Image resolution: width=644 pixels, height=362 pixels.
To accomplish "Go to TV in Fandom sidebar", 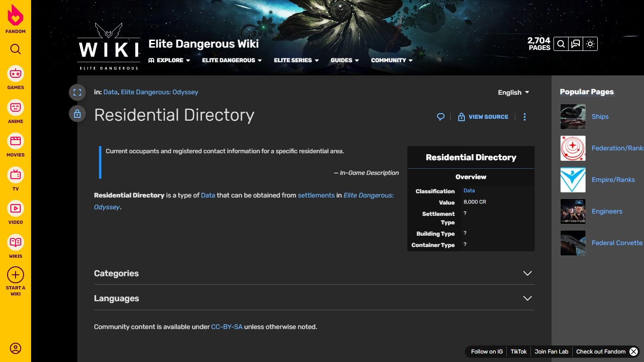I will pos(16,179).
